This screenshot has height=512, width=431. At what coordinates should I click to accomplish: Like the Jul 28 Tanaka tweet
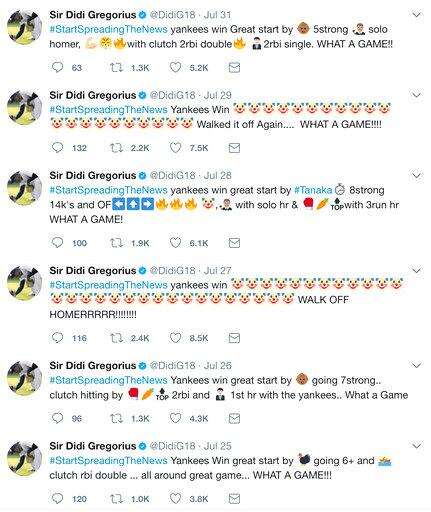point(175,243)
